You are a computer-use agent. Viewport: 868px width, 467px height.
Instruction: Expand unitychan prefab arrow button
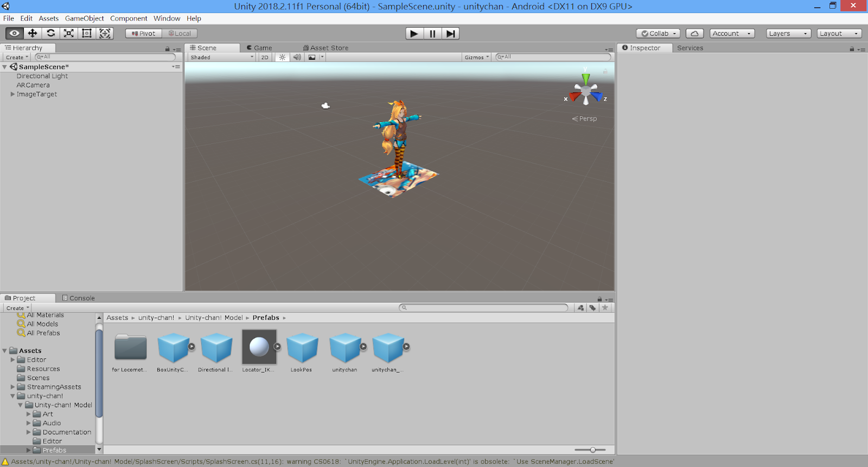click(x=363, y=346)
